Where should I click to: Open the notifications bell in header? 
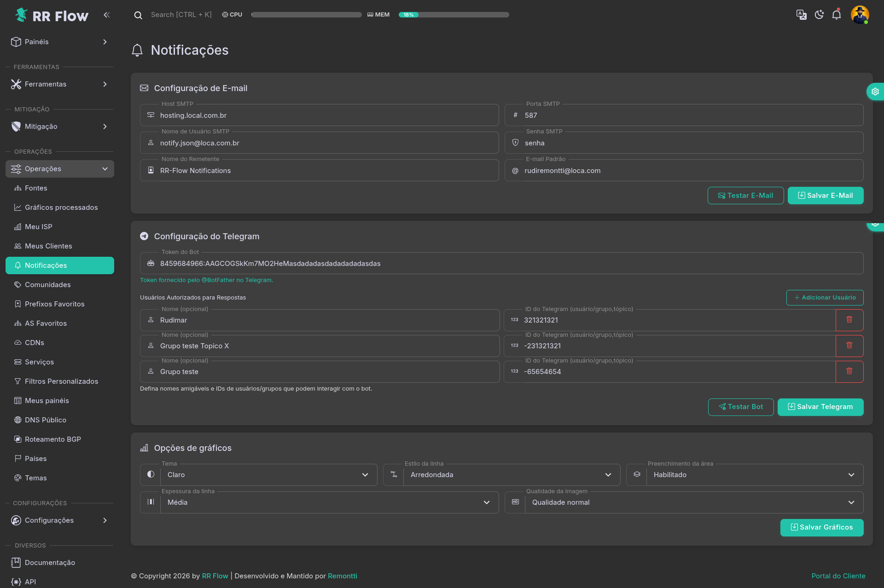[837, 15]
